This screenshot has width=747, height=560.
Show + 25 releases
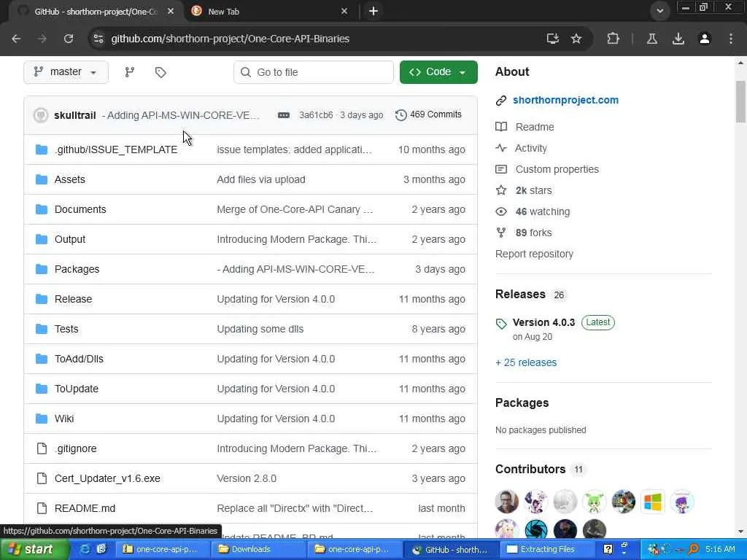(526, 362)
